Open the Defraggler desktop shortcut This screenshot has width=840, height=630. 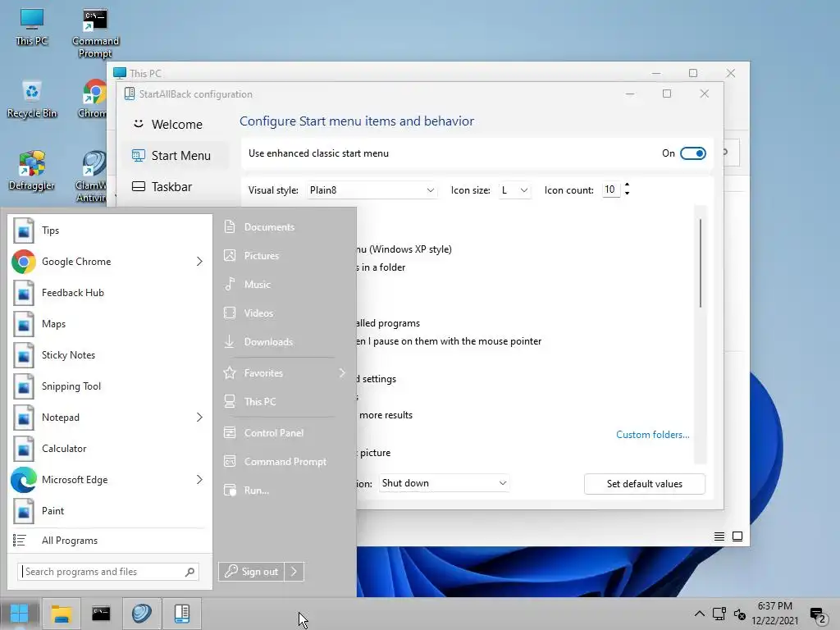click(x=32, y=171)
